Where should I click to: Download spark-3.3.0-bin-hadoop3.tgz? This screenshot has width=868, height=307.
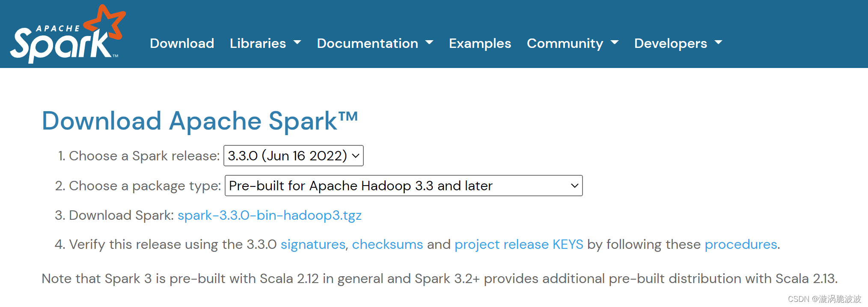point(270,215)
